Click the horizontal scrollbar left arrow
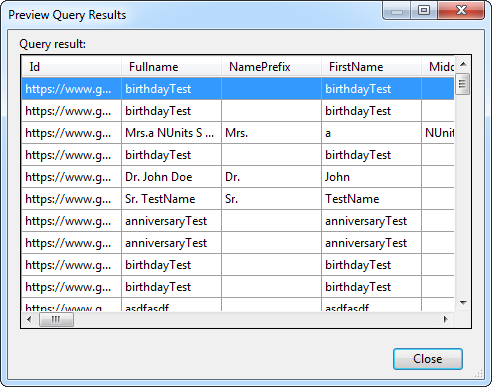 coord(29,319)
